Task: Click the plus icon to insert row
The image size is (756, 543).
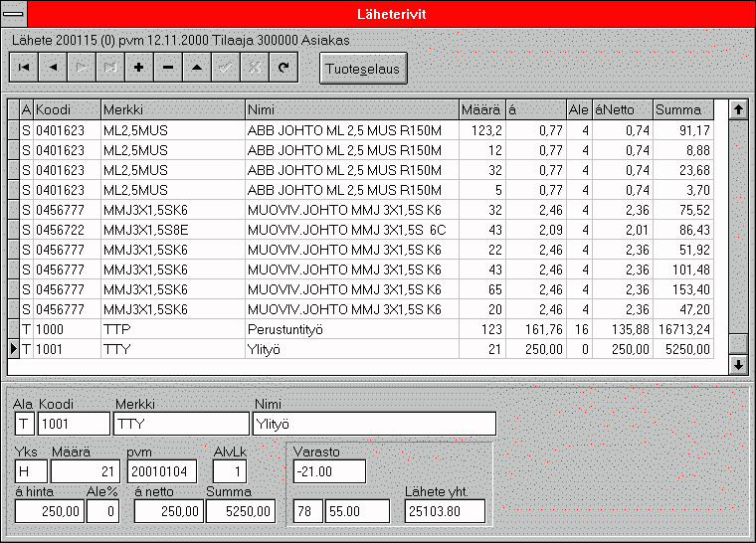Action: (x=138, y=67)
